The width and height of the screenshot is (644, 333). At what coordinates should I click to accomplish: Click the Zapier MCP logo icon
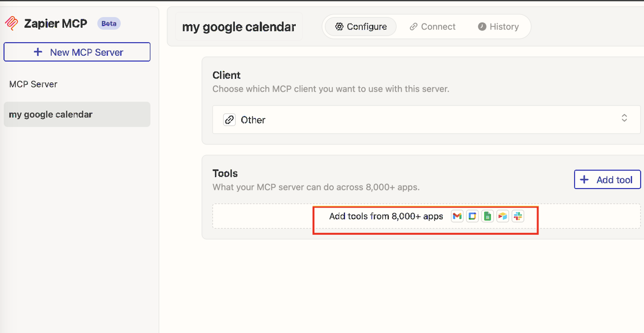tap(12, 23)
